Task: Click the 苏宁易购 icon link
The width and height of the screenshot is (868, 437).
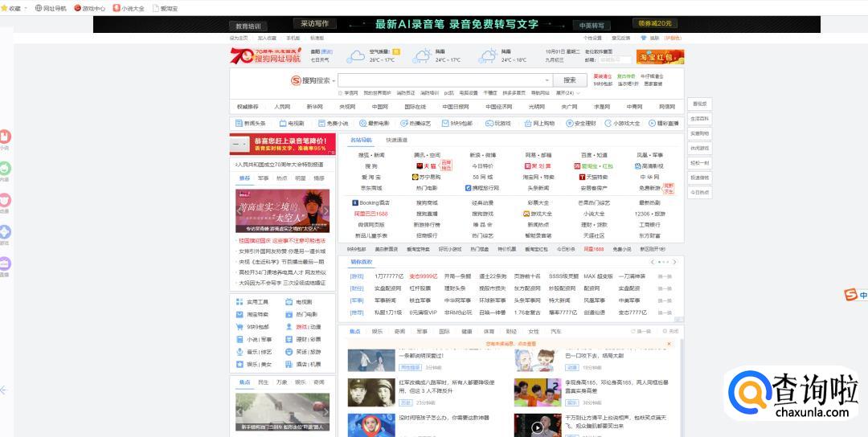Action: tap(416, 177)
